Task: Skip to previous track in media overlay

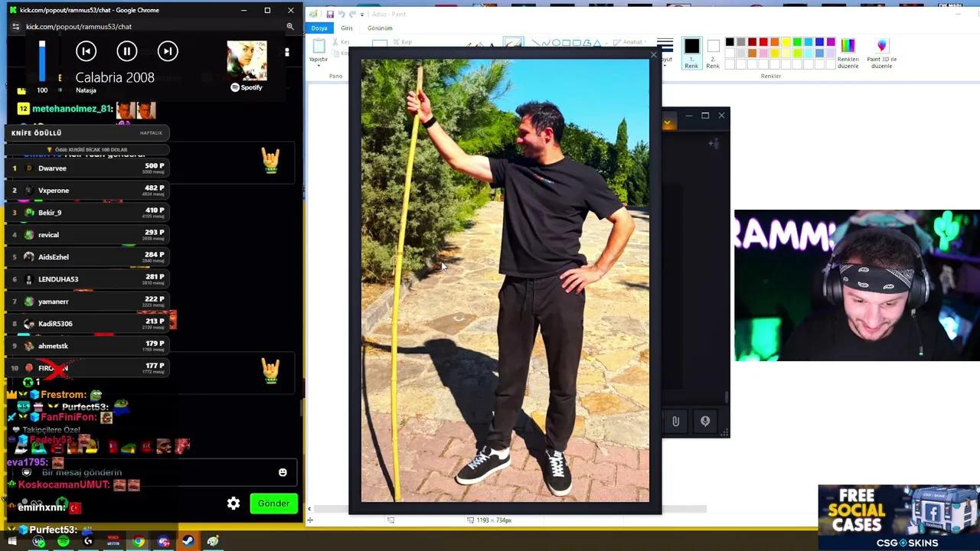Action: [x=86, y=51]
